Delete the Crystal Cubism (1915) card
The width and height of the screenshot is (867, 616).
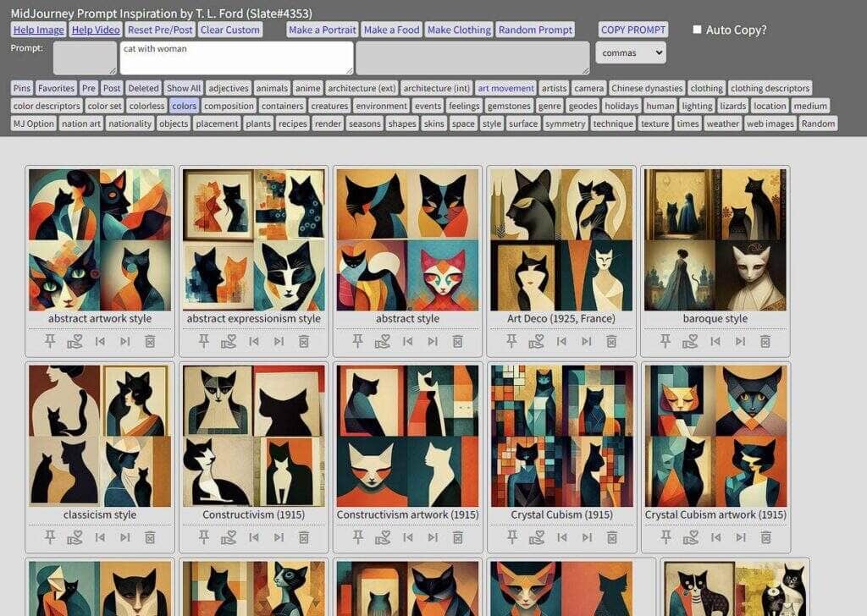(x=611, y=537)
